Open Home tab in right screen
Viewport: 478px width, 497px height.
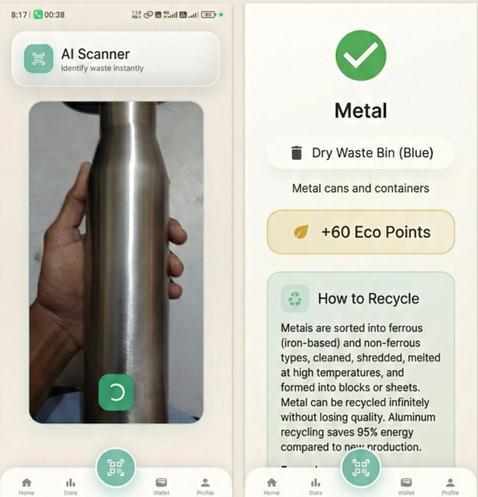272,486
